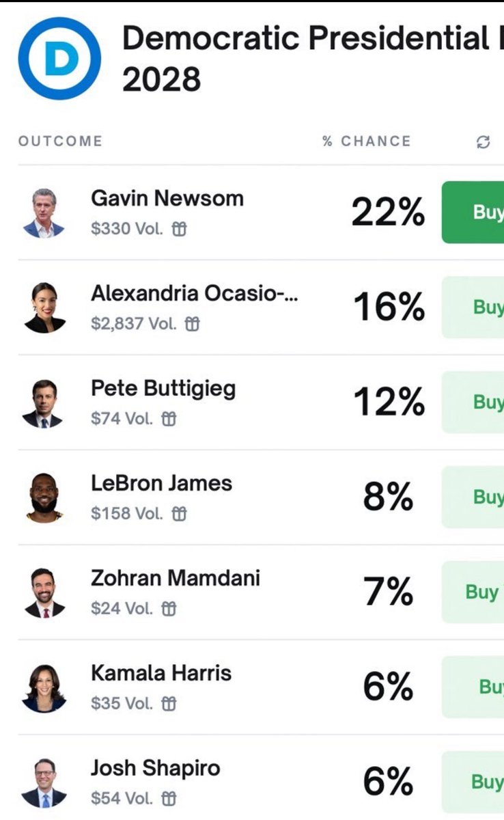The height and width of the screenshot is (820, 504).
Task: Click gift icon under Pete Buttigieg
Action: 168,419
